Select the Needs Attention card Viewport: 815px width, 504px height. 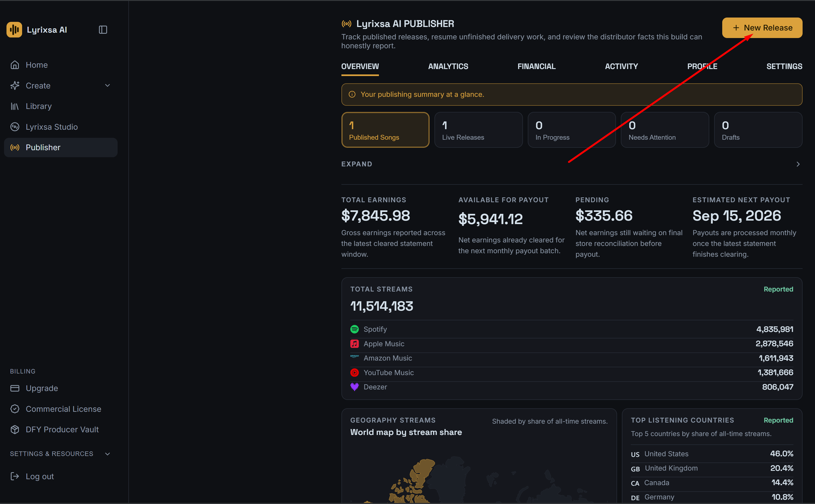pyautogui.click(x=665, y=130)
